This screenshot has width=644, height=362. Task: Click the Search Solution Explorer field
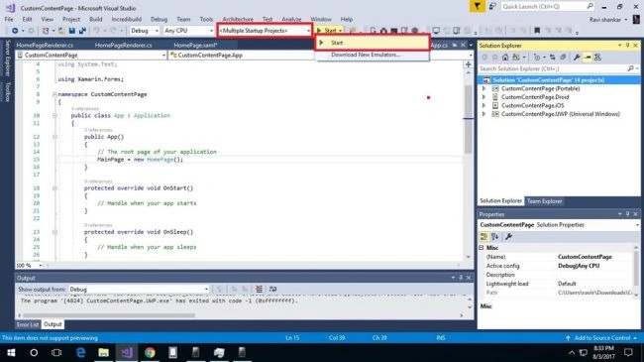(x=554, y=69)
